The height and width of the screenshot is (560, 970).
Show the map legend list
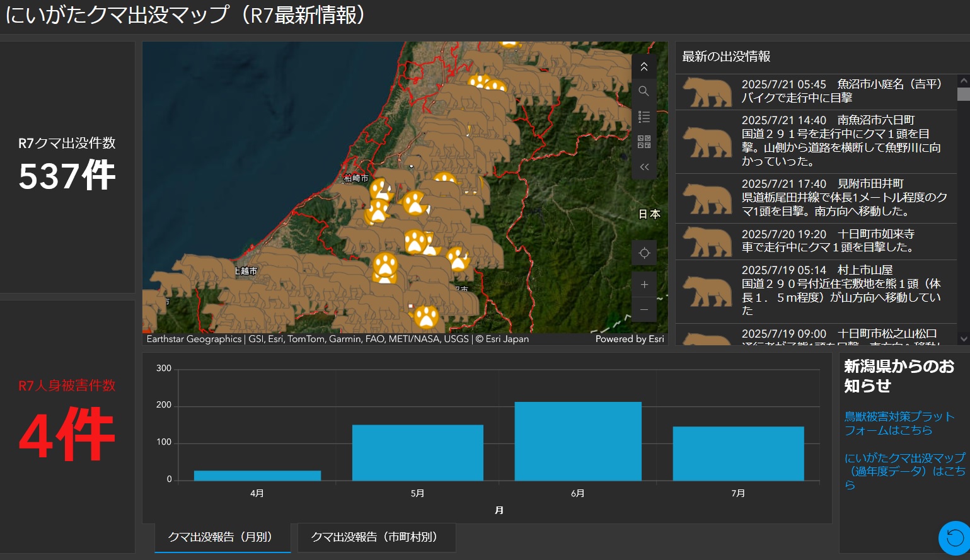click(x=644, y=117)
